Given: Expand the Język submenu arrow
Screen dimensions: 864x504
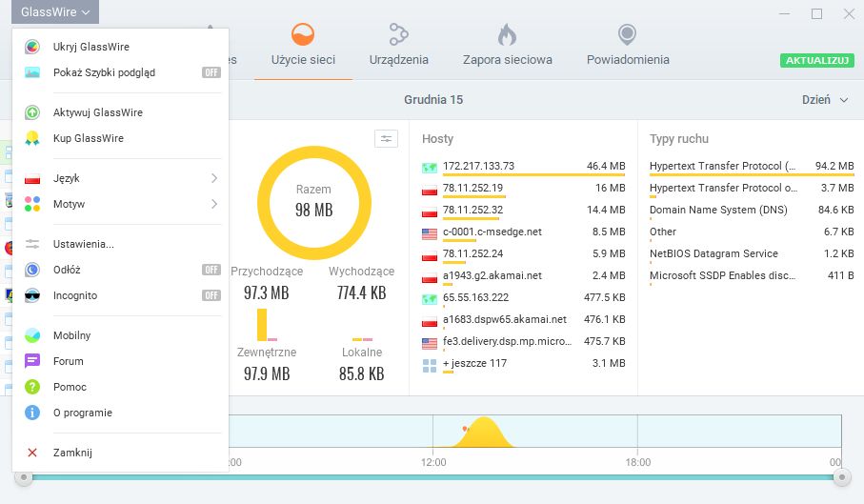Looking at the screenshot, I should tap(214, 178).
